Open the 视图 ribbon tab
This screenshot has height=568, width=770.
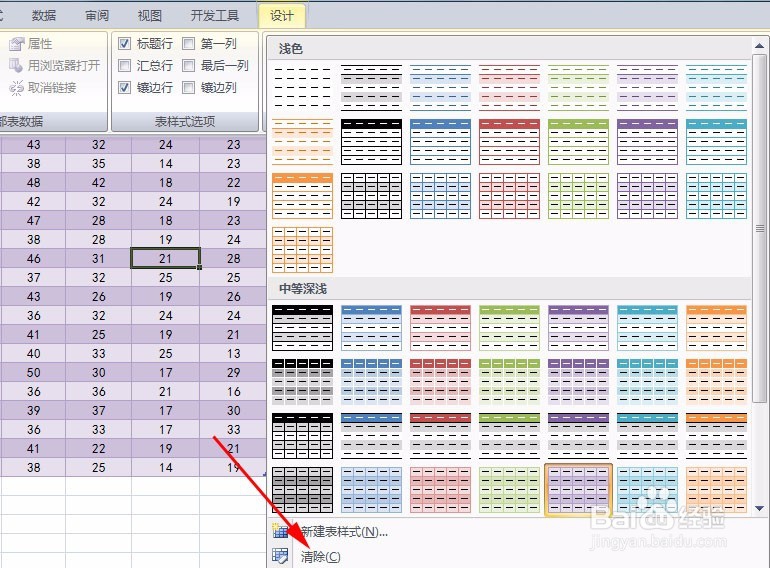[x=150, y=16]
